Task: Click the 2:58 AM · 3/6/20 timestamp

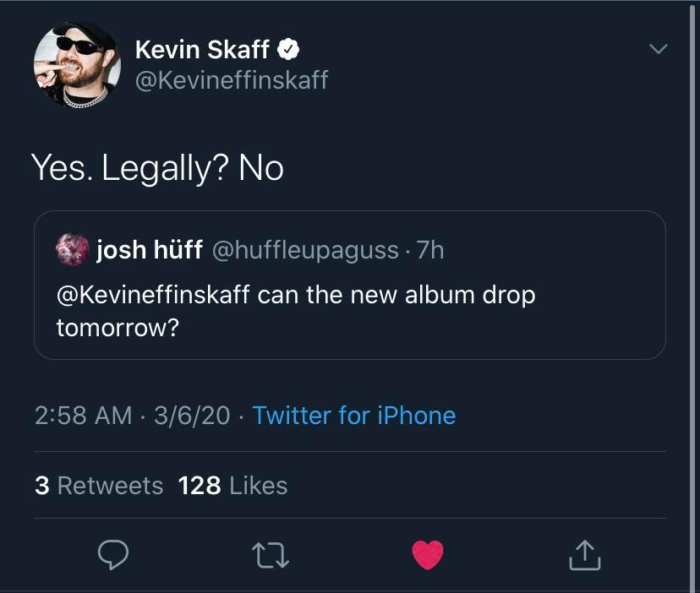Action: pyautogui.click(x=133, y=416)
